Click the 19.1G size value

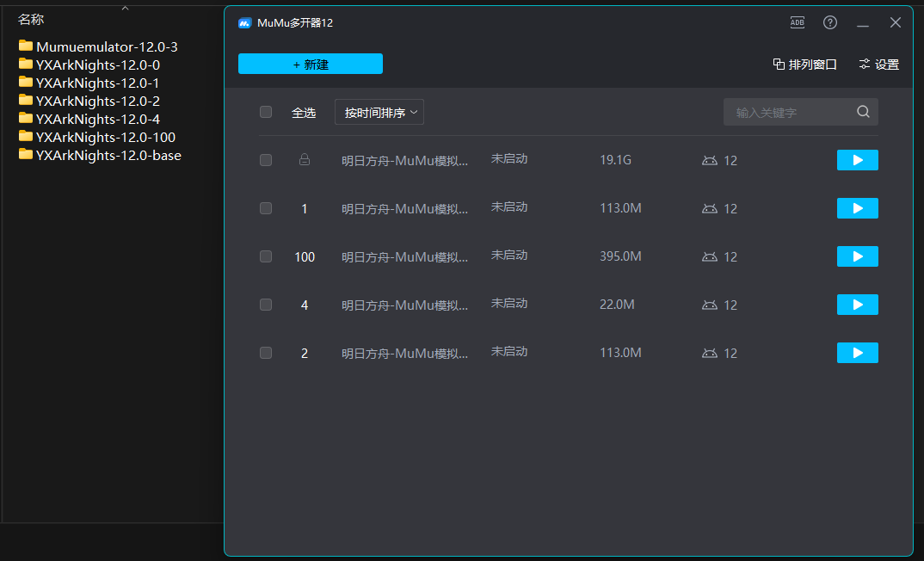point(615,160)
